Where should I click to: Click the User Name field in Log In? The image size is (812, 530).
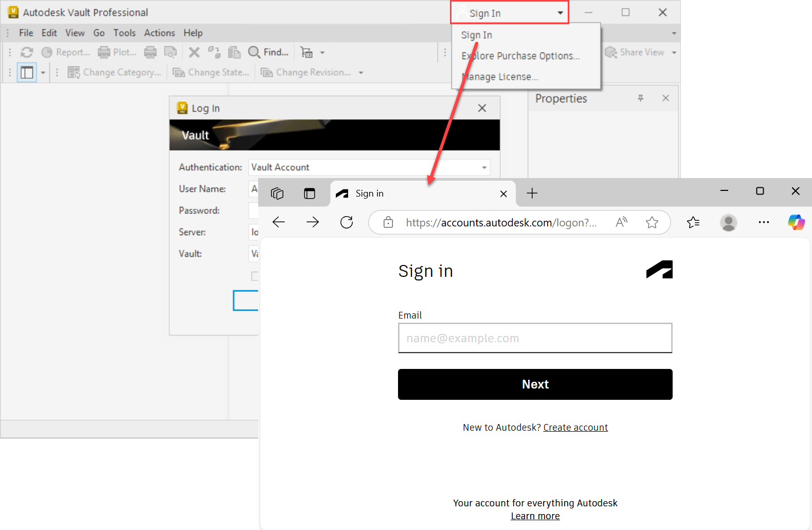click(254, 189)
